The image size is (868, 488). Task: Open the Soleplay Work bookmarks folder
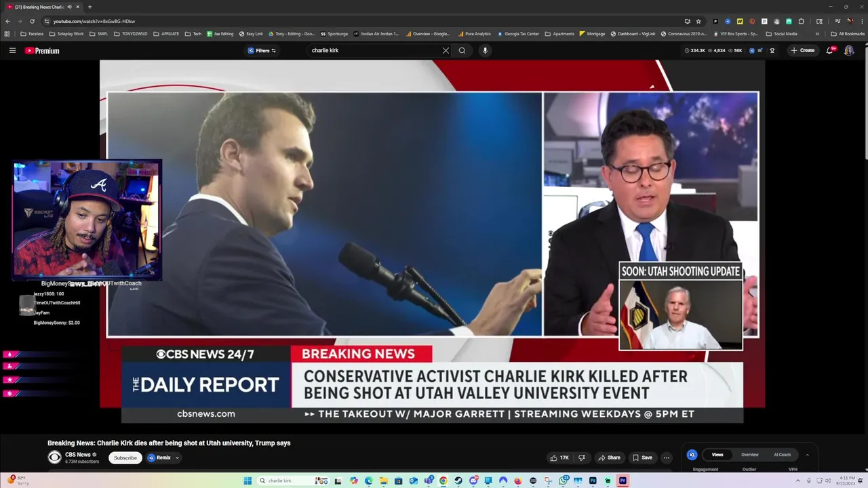tap(66, 34)
